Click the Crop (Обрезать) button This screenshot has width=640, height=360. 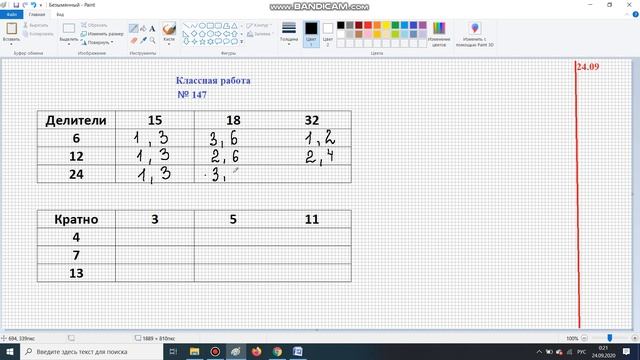[94, 25]
